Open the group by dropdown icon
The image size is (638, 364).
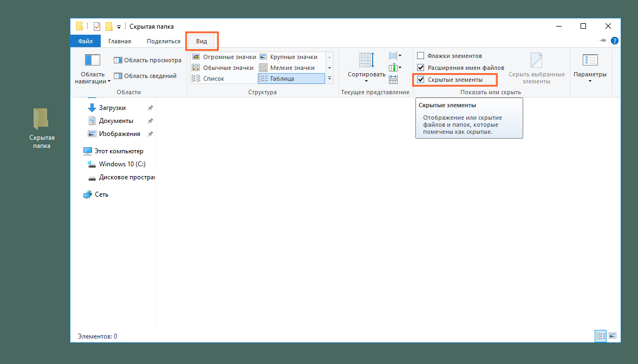point(395,56)
